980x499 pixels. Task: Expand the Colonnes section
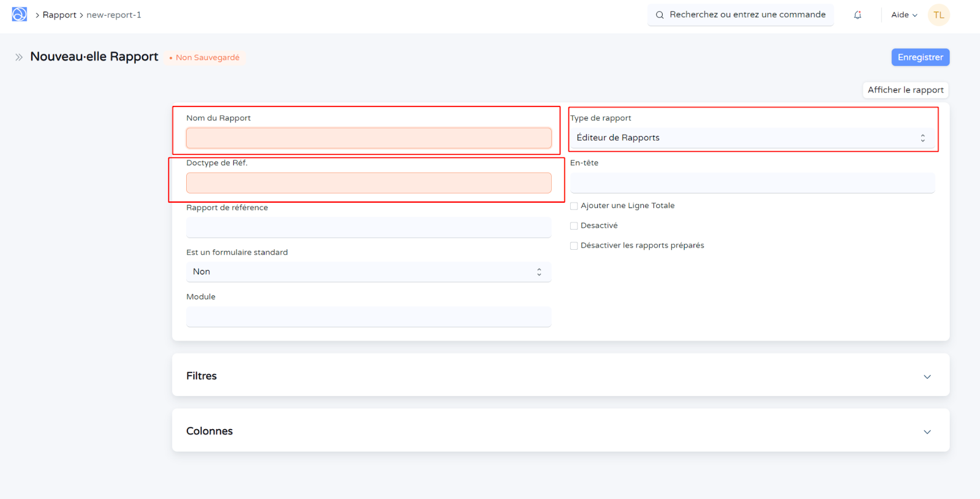[x=560, y=431]
